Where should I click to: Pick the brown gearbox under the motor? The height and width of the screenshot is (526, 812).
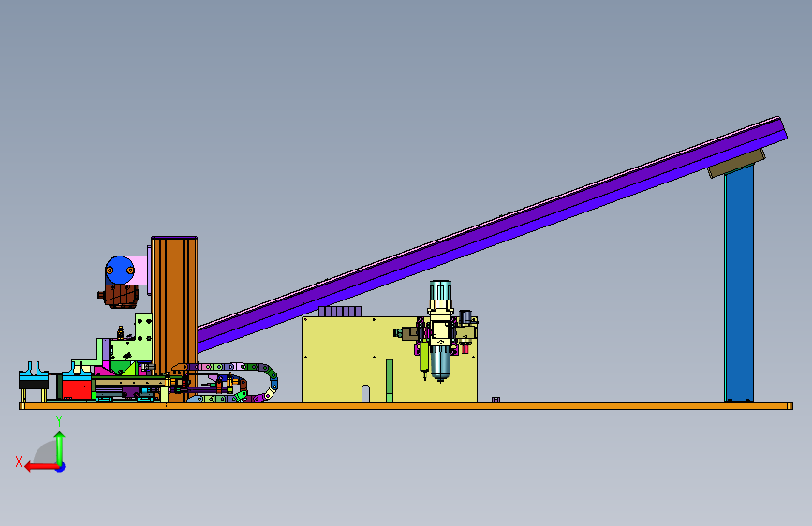click(120, 296)
